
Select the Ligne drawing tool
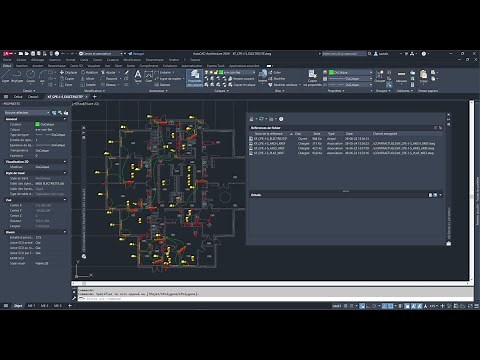6,76
